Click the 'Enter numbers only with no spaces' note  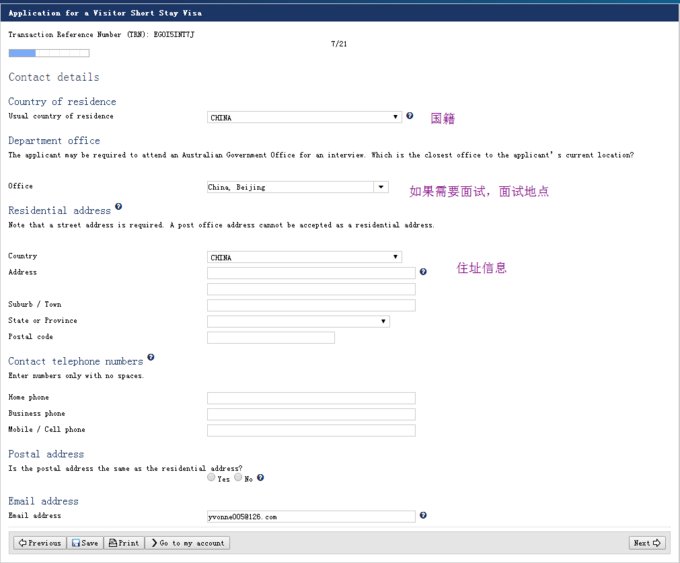click(x=76, y=376)
